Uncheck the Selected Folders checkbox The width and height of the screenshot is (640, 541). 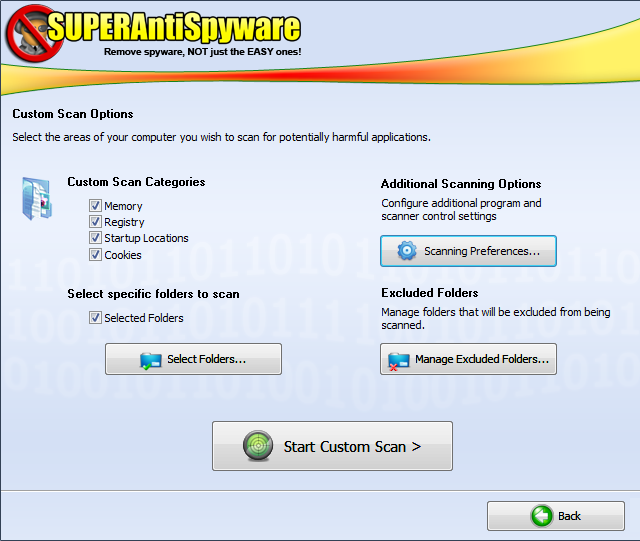[x=95, y=318]
